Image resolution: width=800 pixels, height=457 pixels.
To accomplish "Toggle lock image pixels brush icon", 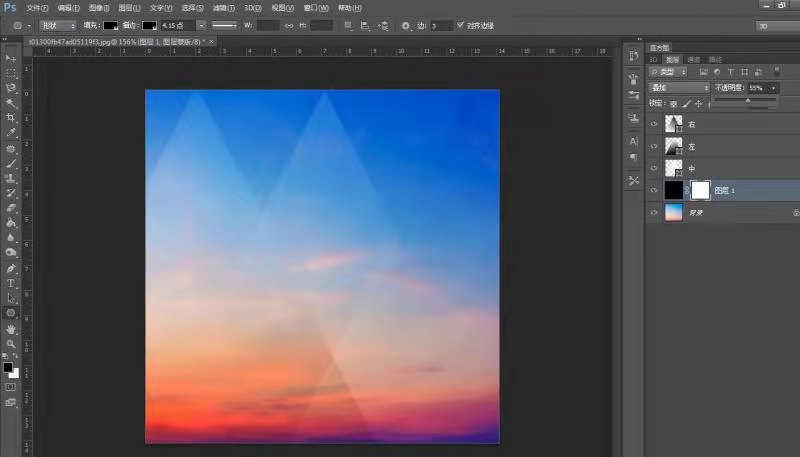I will pos(686,104).
